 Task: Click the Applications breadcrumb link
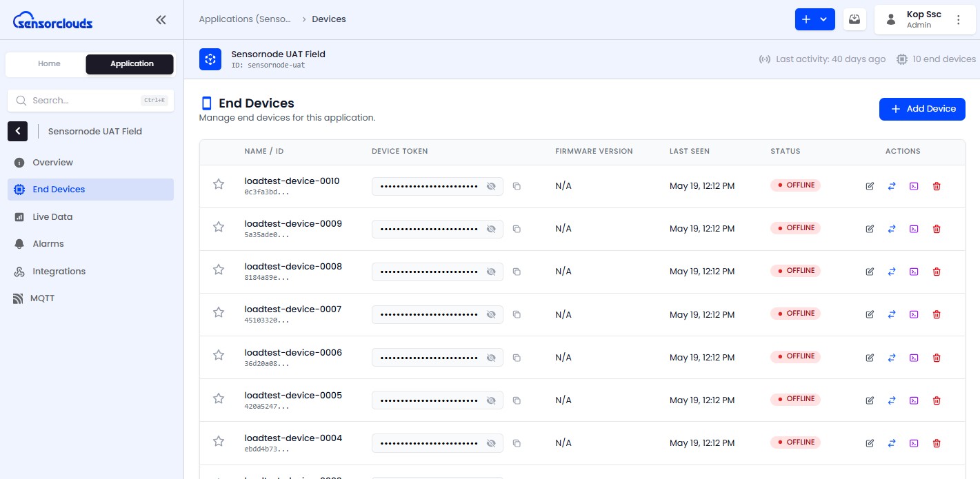[x=245, y=19]
